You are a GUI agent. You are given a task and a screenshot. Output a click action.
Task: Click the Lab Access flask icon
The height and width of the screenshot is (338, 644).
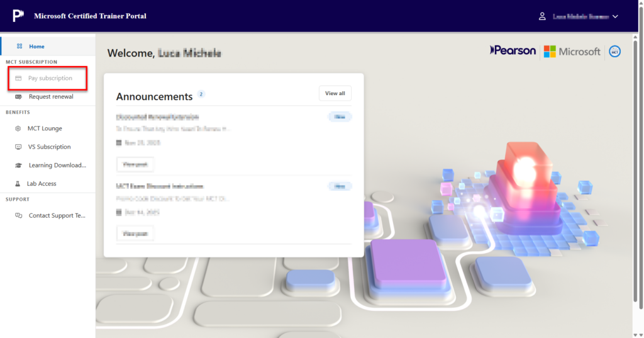18,184
